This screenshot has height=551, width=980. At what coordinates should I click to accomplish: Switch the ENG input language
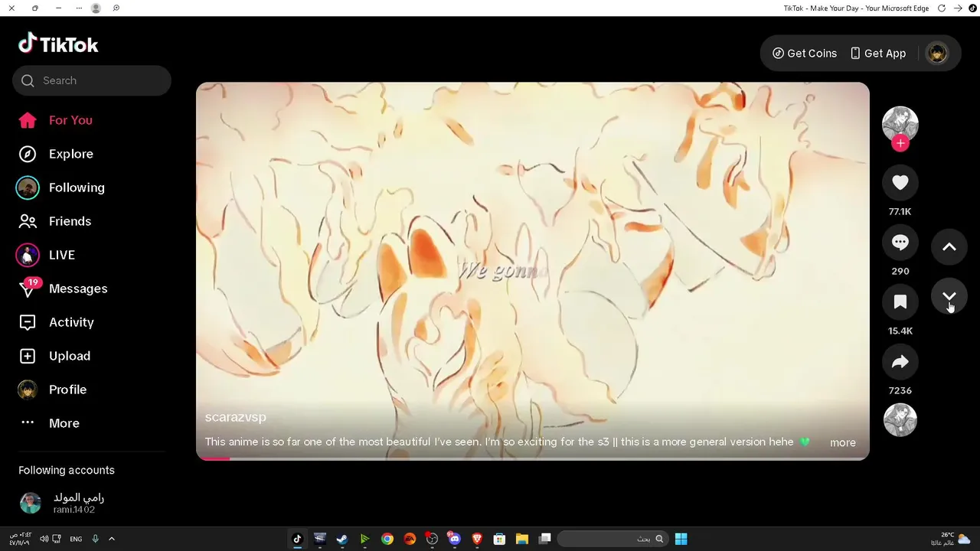(x=76, y=539)
